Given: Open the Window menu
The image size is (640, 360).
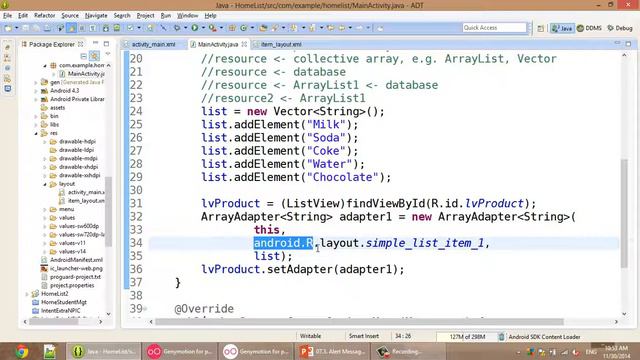Looking at the screenshot, I should tap(187, 16).
